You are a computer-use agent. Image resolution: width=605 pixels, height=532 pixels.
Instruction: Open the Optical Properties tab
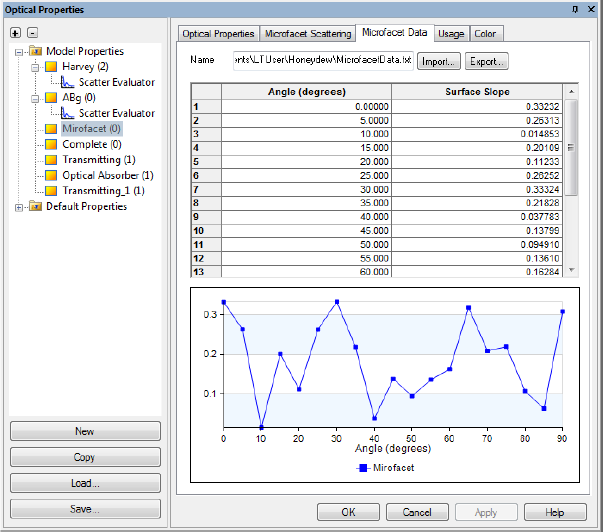coord(218,34)
